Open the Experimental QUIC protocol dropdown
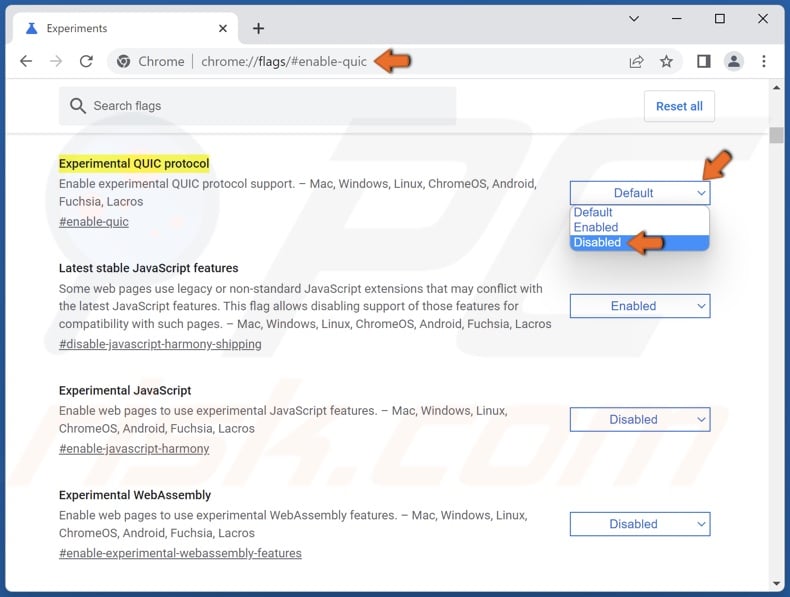 pos(640,193)
